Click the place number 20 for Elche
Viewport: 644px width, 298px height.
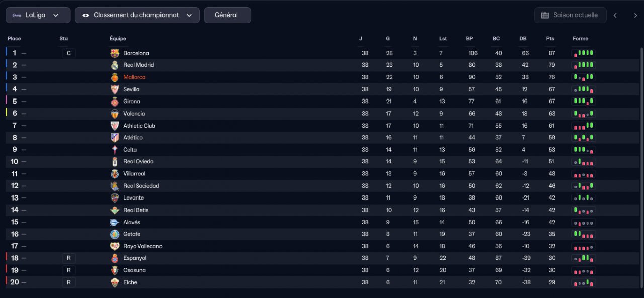click(x=15, y=282)
